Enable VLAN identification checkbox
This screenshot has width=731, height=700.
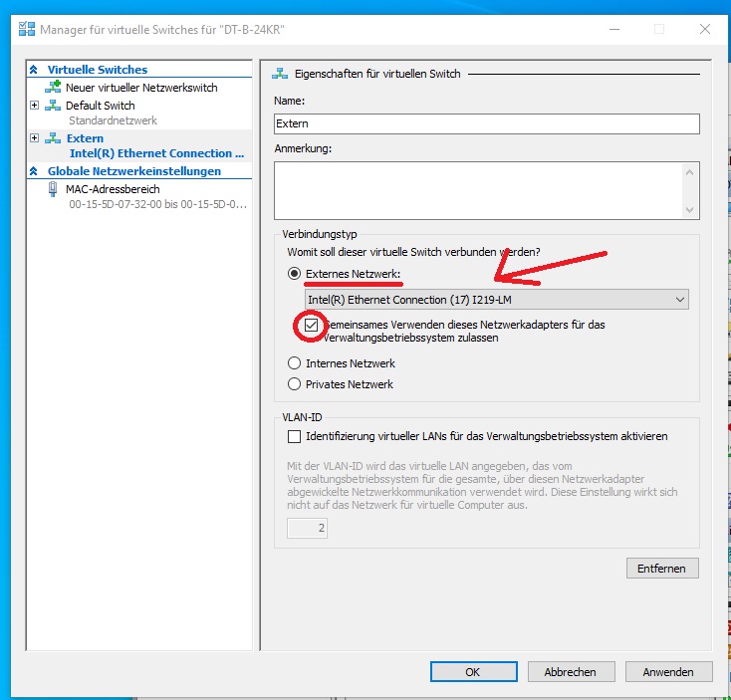[x=294, y=436]
